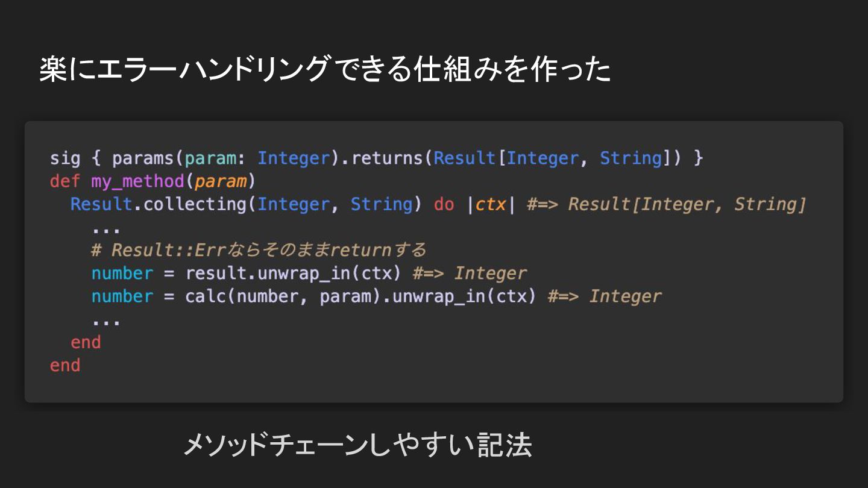Click the '#=> Integer' comment after calc line
868x488 pixels.
605,296
